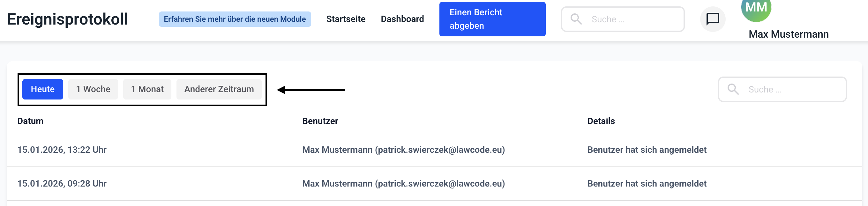Sort by the Datum column header
This screenshot has width=868, height=206.
(x=30, y=121)
